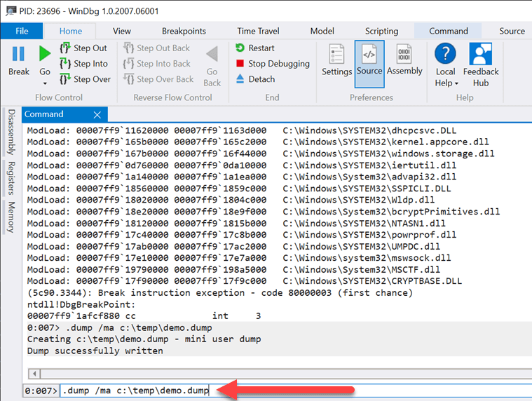This screenshot has width=532, height=401.
Task: Click Stop Debugging red square
Action: [240, 64]
